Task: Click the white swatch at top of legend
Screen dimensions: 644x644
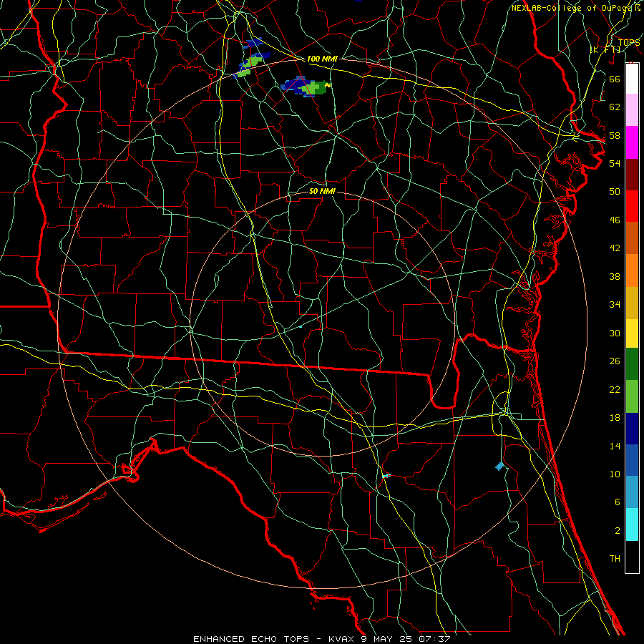Action: click(632, 79)
